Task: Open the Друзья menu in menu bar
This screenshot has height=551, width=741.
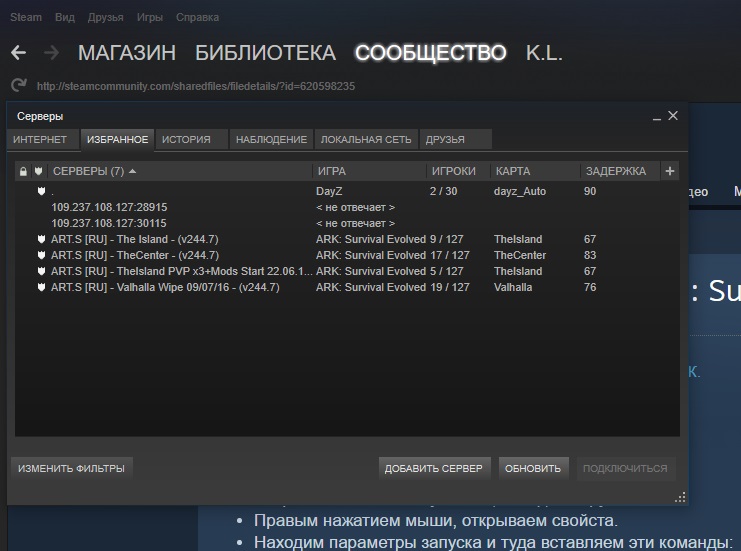Action: point(105,17)
